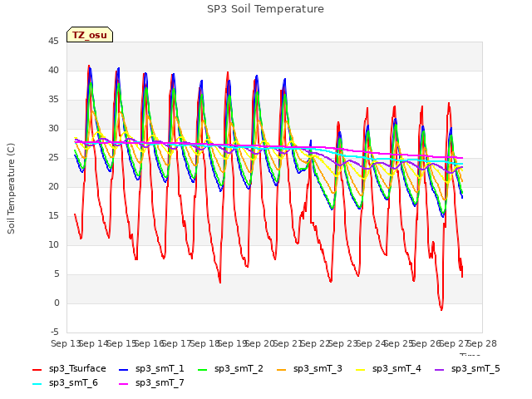Click the sp3_smT_6 cyan legend swatch
532x399 pixels.
click(37, 384)
